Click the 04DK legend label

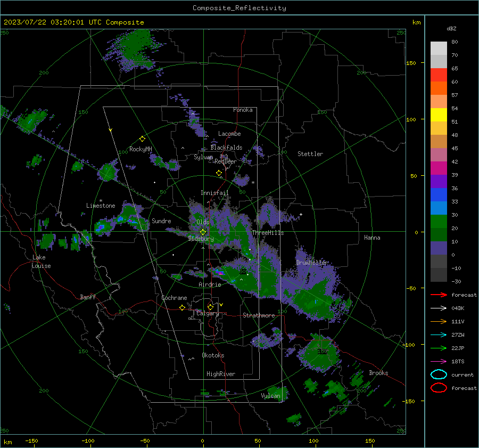pos(458,308)
